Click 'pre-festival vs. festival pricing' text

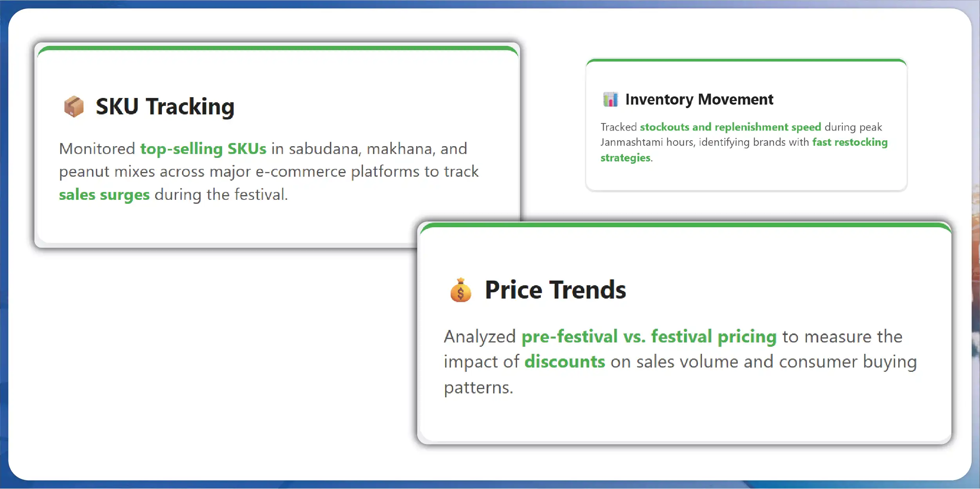(x=649, y=337)
